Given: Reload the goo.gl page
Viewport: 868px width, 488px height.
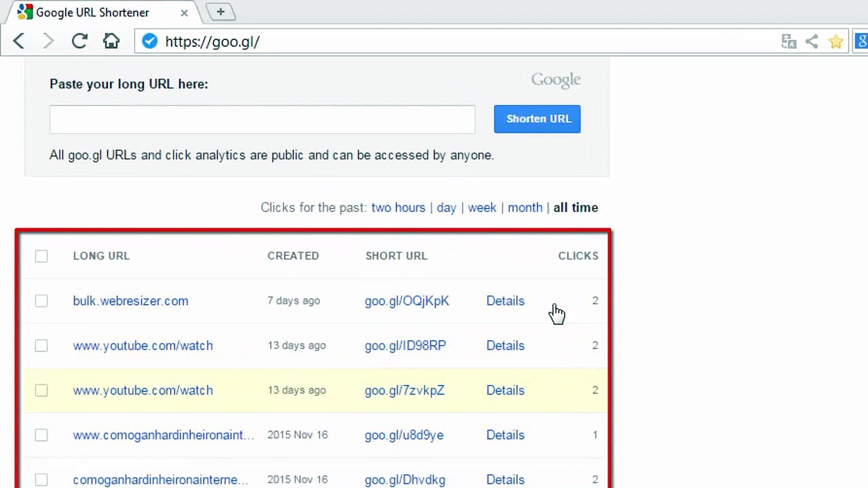Looking at the screenshot, I should (79, 41).
